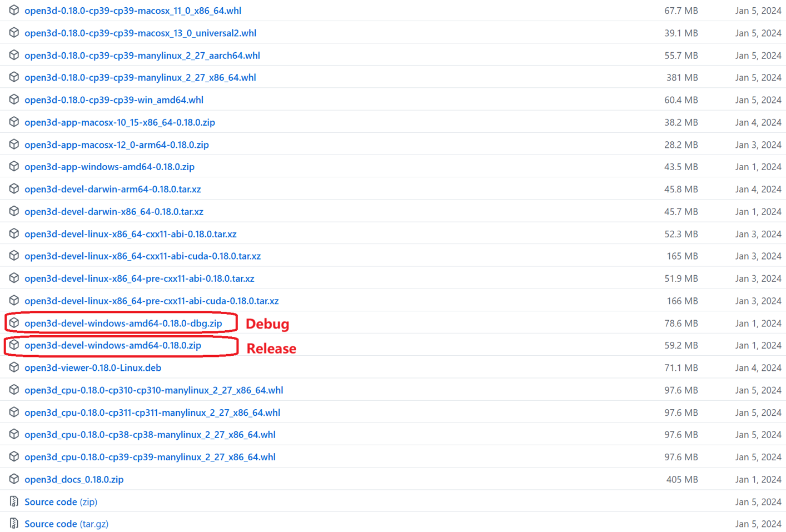Screen dimensions: 786x532
Task: Click the package icon for the Debug devel-windows zip
Action: tap(14, 323)
